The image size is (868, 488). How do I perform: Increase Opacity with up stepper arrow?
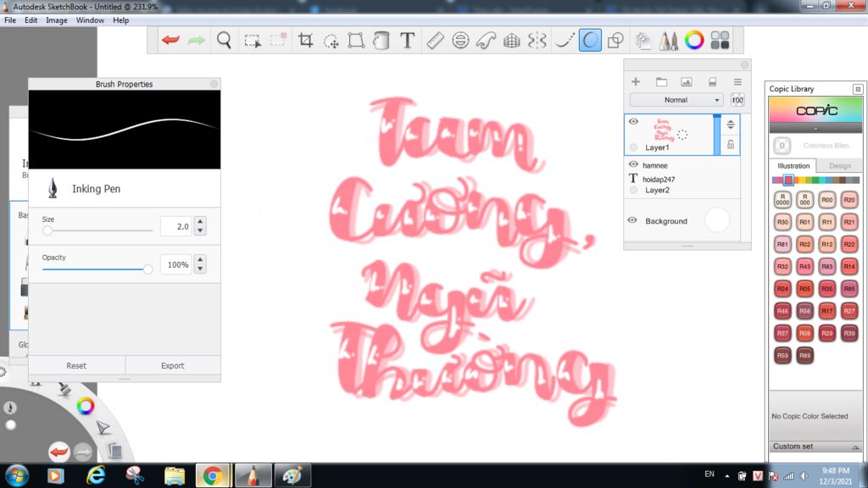pos(200,259)
